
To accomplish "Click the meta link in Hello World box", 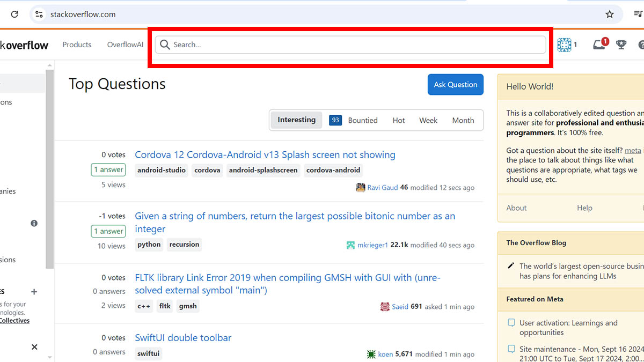I will (633, 151).
